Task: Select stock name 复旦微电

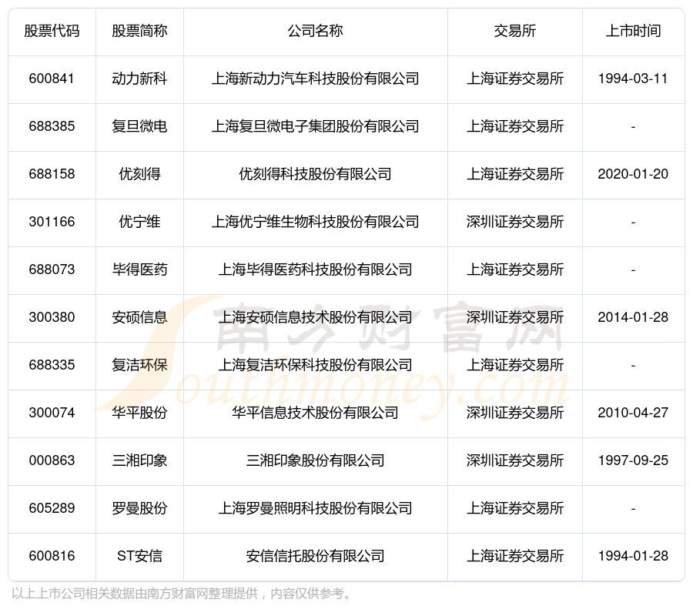Action: click(139, 126)
